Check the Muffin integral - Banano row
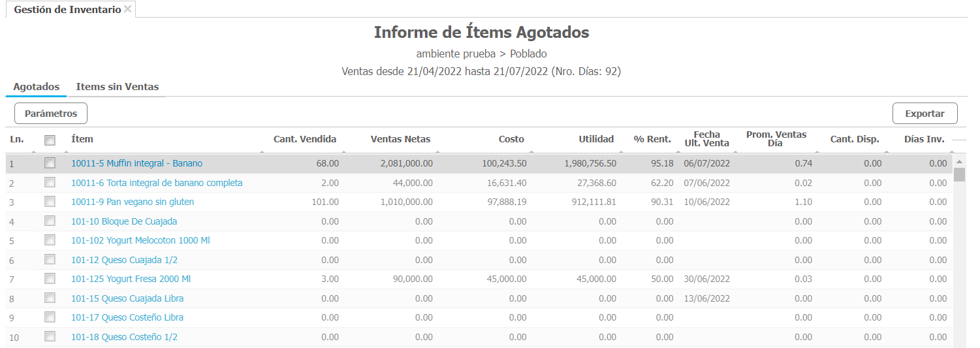Image resolution: width=980 pixels, height=348 pixels. pos(50,163)
